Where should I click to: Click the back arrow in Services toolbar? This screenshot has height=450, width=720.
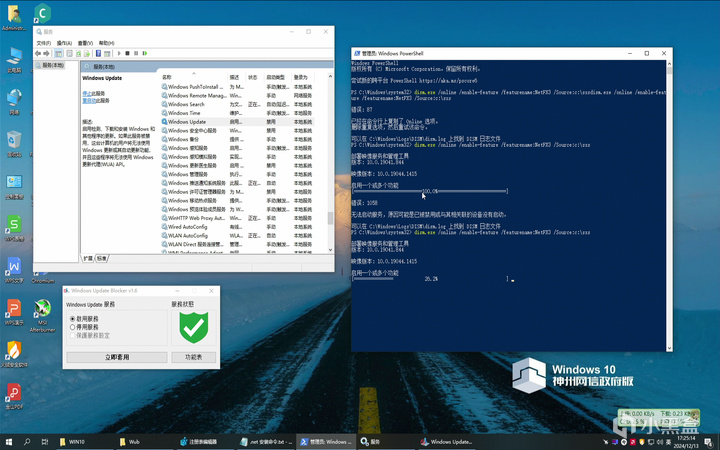point(40,53)
